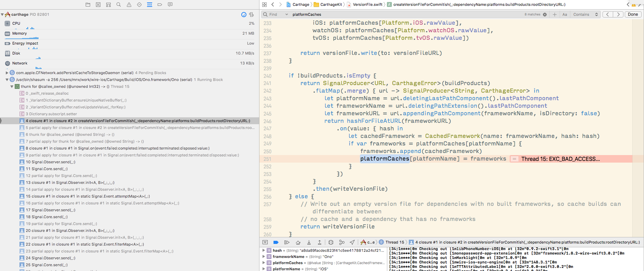The width and height of the screenshot is (644, 271).
Task: Open the Breakpoint navigator
Action: pyautogui.click(x=160, y=4)
